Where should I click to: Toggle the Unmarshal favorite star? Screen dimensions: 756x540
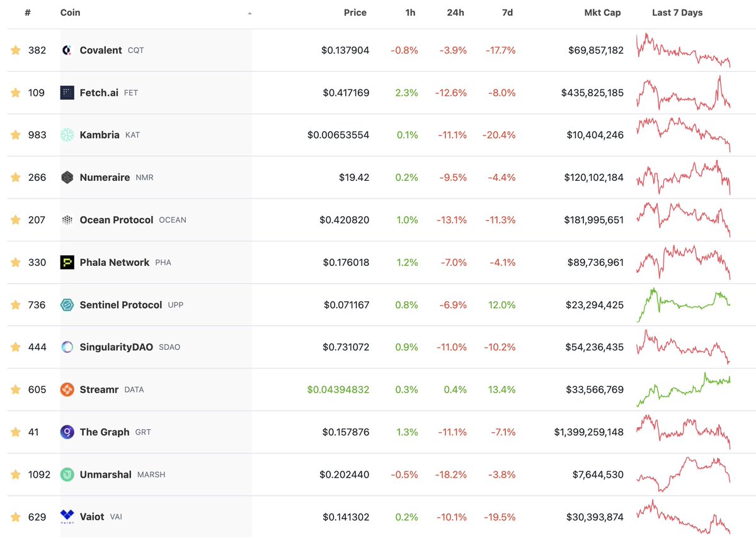(16, 474)
